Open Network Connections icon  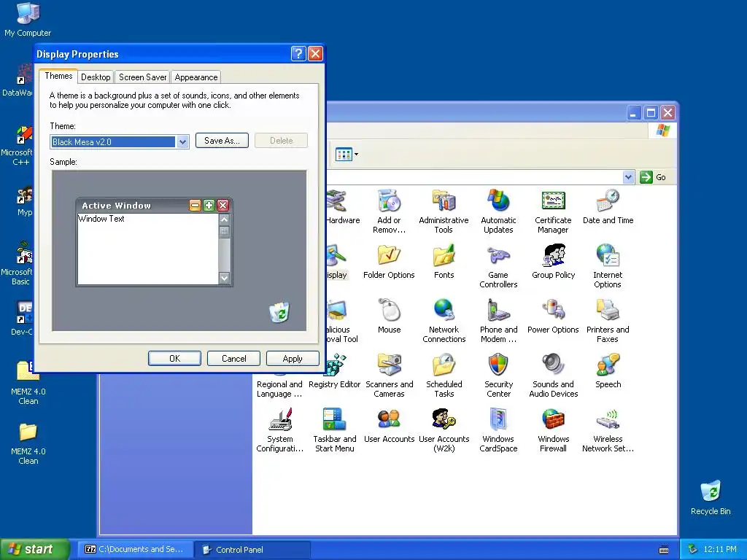(444, 321)
